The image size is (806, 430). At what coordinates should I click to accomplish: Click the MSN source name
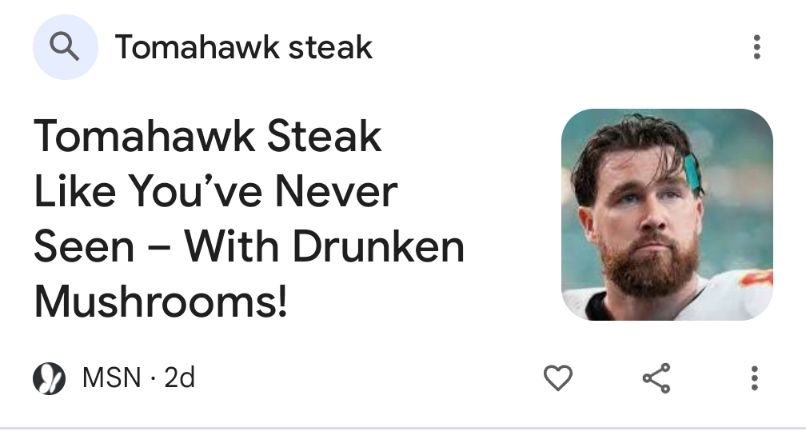tap(111, 378)
